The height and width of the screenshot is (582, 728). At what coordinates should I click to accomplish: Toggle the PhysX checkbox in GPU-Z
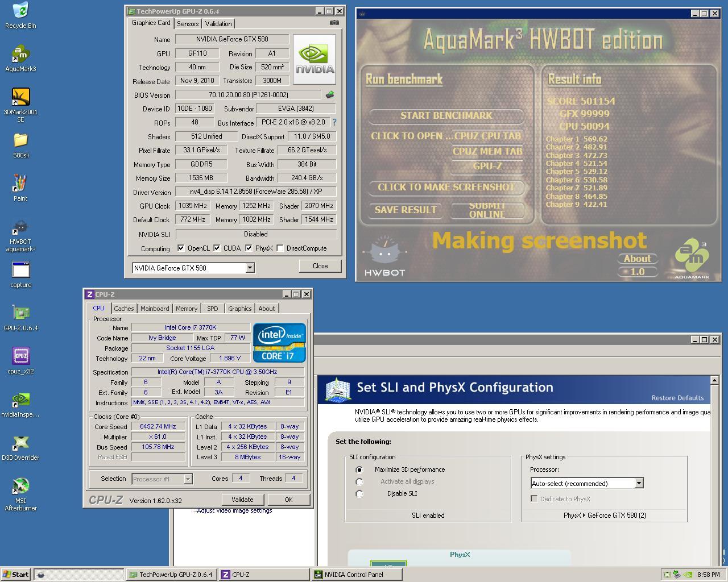[249, 248]
